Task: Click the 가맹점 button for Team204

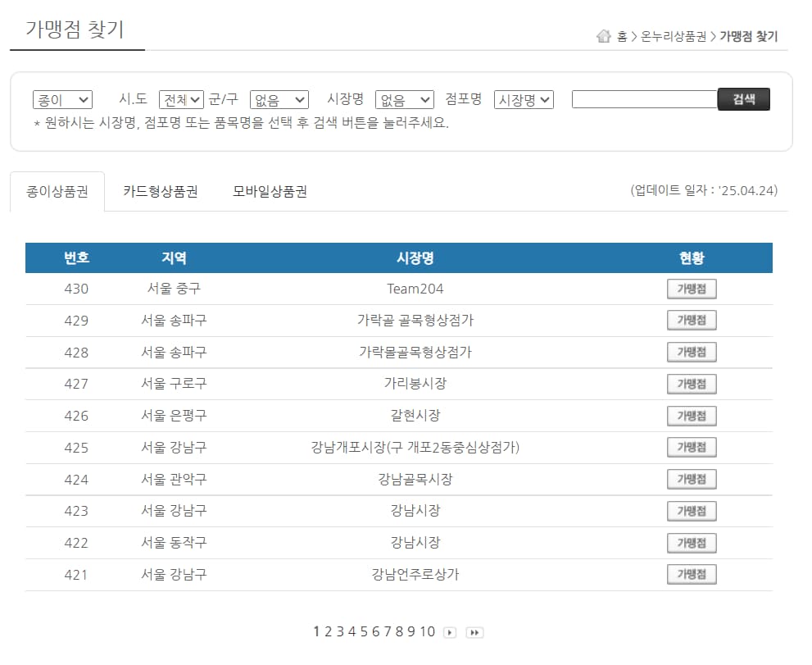Action: pyautogui.click(x=691, y=288)
